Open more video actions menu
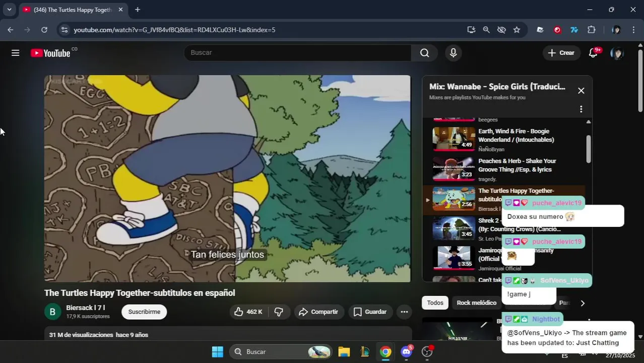This screenshot has width=644, height=363. pos(404,312)
